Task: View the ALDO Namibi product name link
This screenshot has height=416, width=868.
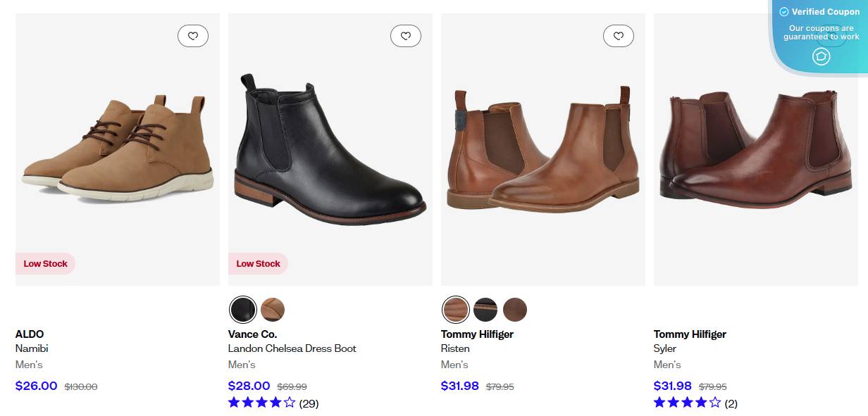Action: click(x=32, y=348)
